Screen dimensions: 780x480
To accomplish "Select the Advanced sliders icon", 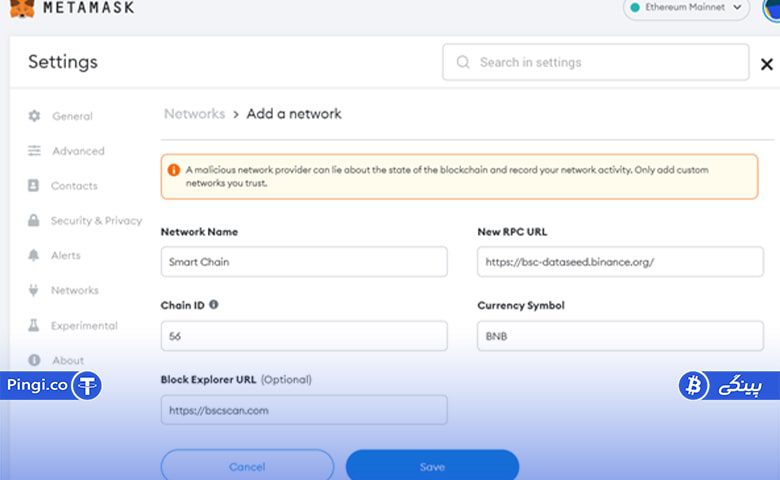I will click(x=34, y=151).
